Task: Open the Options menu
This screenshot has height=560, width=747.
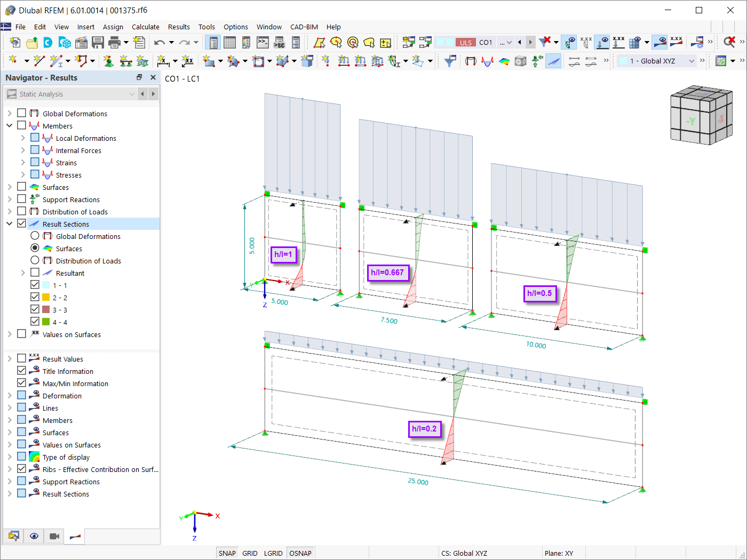Action: pos(236,27)
